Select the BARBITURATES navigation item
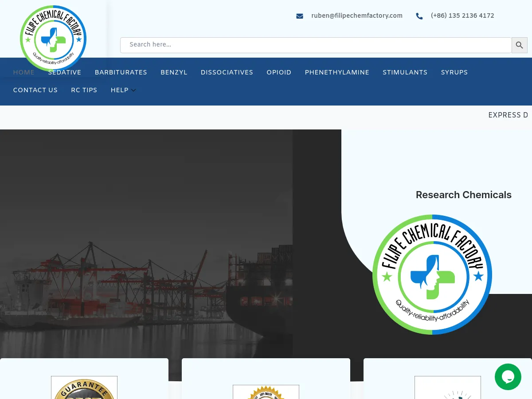This screenshot has height=399, width=532. (121, 72)
